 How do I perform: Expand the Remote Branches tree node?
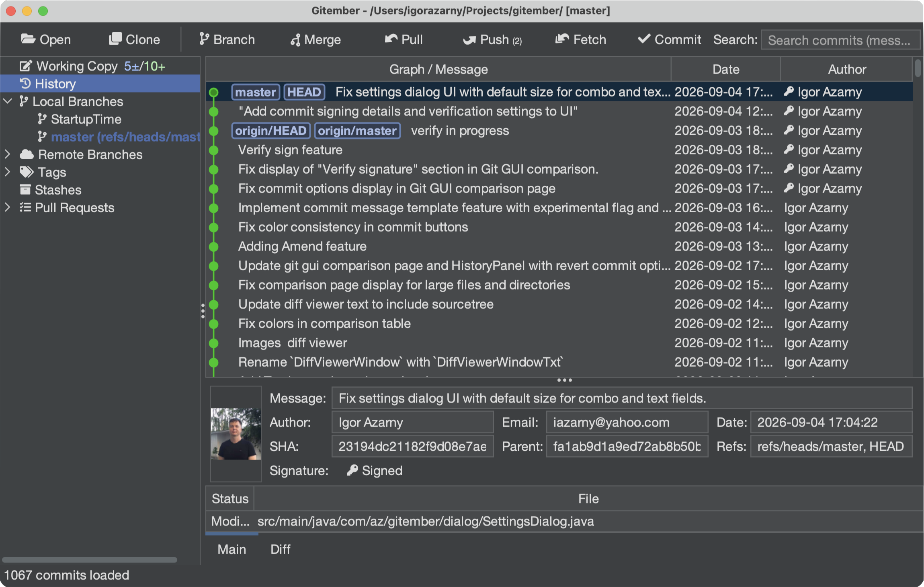point(8,154)
